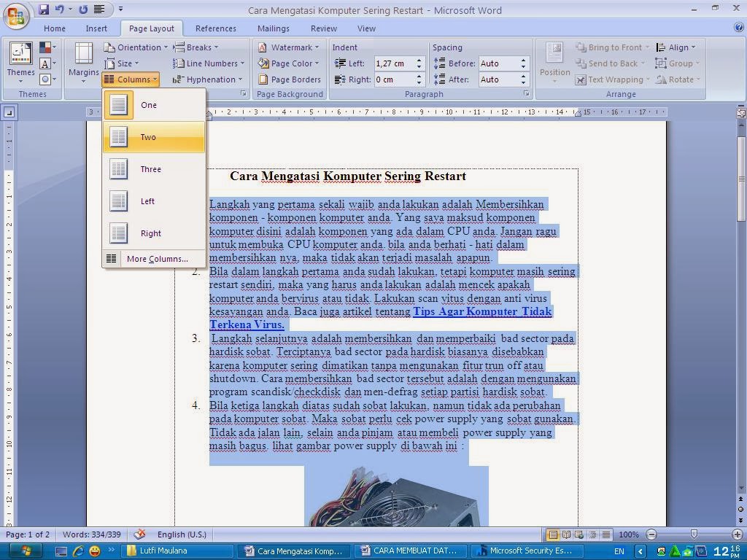Viewport: 747px width, 560px height.
Task: Open Page Setup dialog launcher
Action: point(244,94)
